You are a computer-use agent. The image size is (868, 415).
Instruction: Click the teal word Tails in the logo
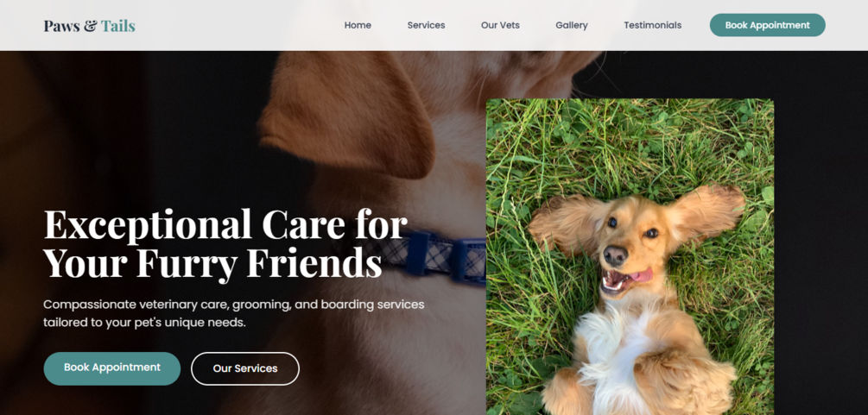point(118,26)
